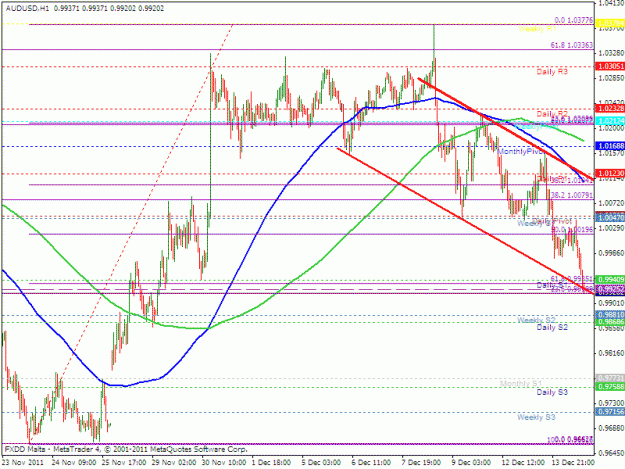Select the blue moving average line
Image resolution: width=625 pixels, height=469 pixels.
click(x=255, y=235)
